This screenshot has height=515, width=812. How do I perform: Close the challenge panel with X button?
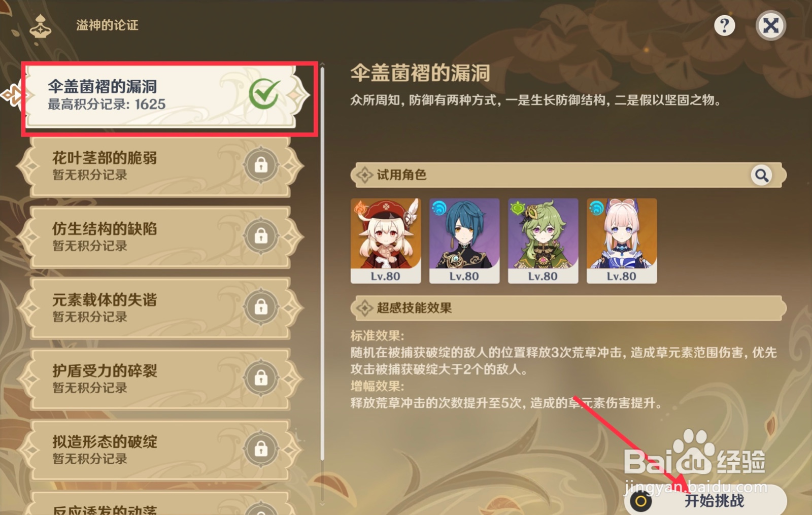[771, 25]
